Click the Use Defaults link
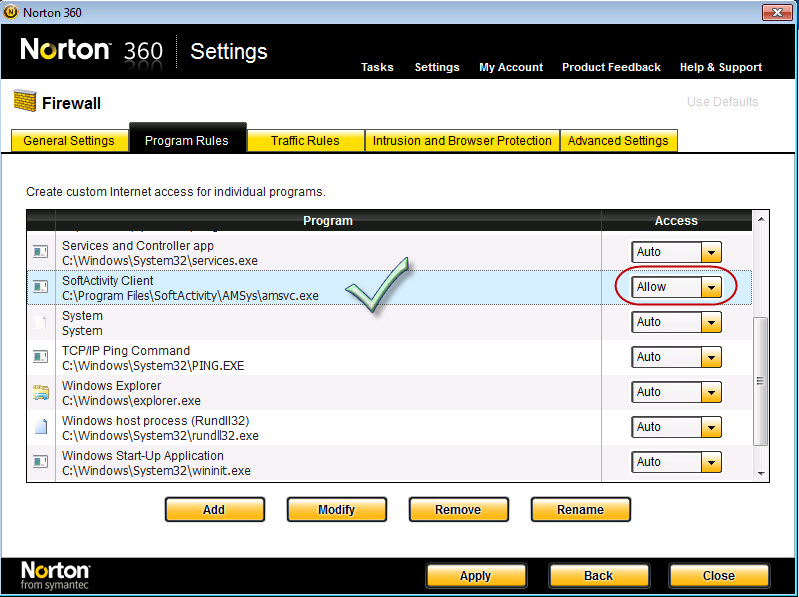799x597 pixels. [x=722, y=101]
